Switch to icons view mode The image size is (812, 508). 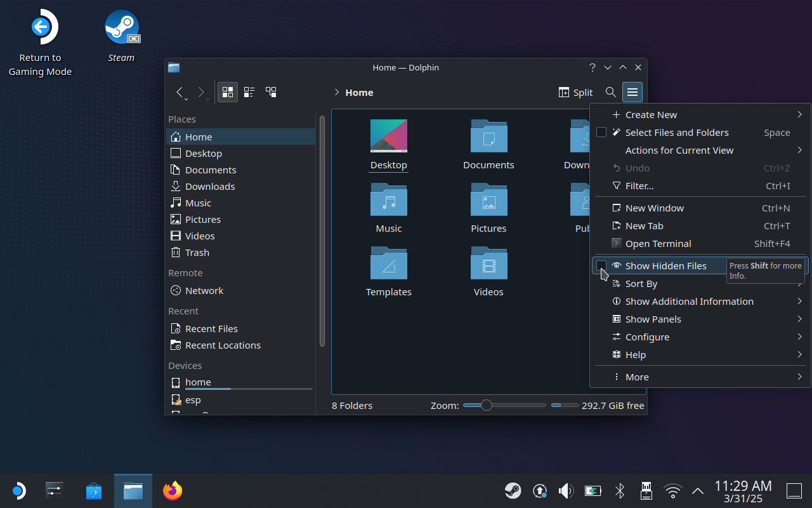pos(227,91)
